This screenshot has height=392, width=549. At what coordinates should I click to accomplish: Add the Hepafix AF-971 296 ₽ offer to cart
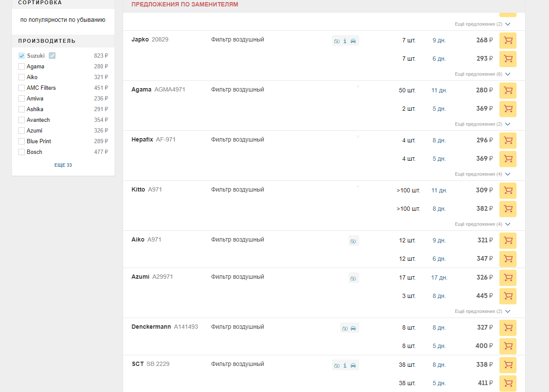[x=508, y=141]
